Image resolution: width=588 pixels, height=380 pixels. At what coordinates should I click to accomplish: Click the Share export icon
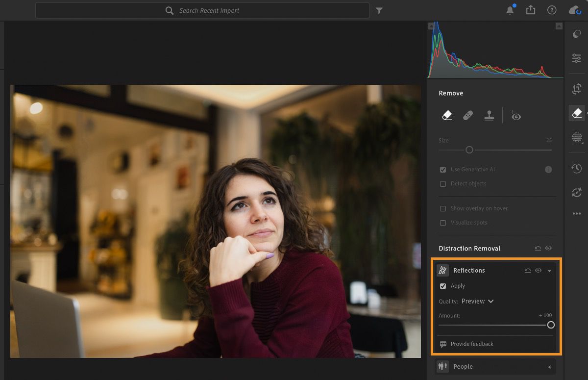531,10
